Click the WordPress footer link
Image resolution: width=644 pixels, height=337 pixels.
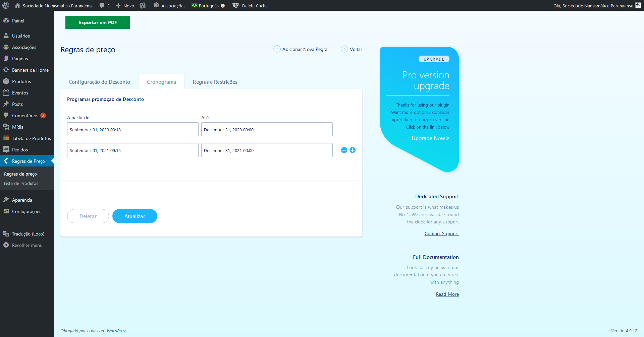click(116, 331)
